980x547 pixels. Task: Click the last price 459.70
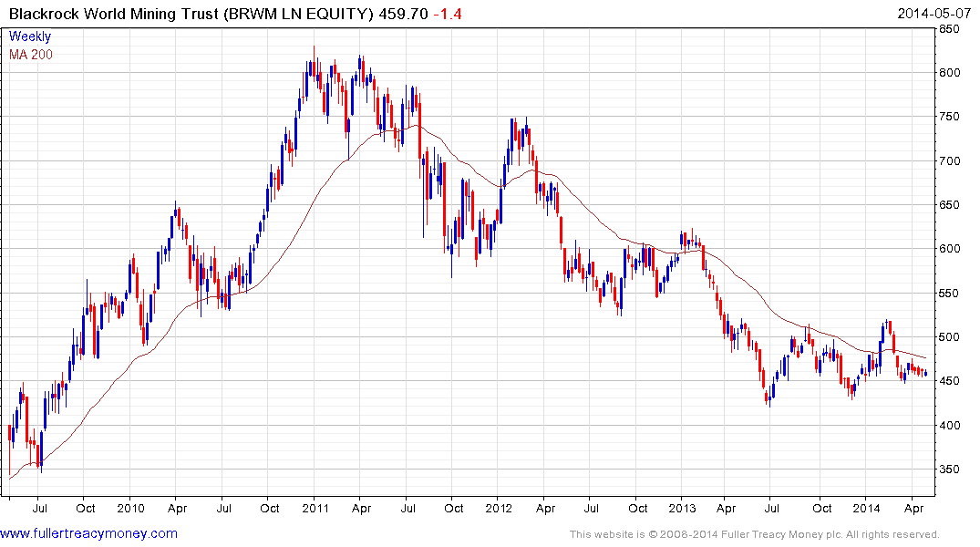coord(404,14)
